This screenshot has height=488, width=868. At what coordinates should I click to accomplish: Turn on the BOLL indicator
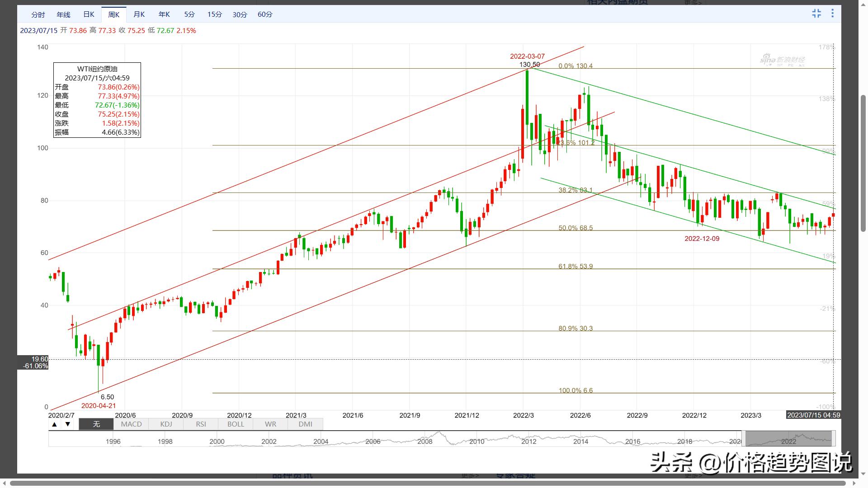[236, 424]
